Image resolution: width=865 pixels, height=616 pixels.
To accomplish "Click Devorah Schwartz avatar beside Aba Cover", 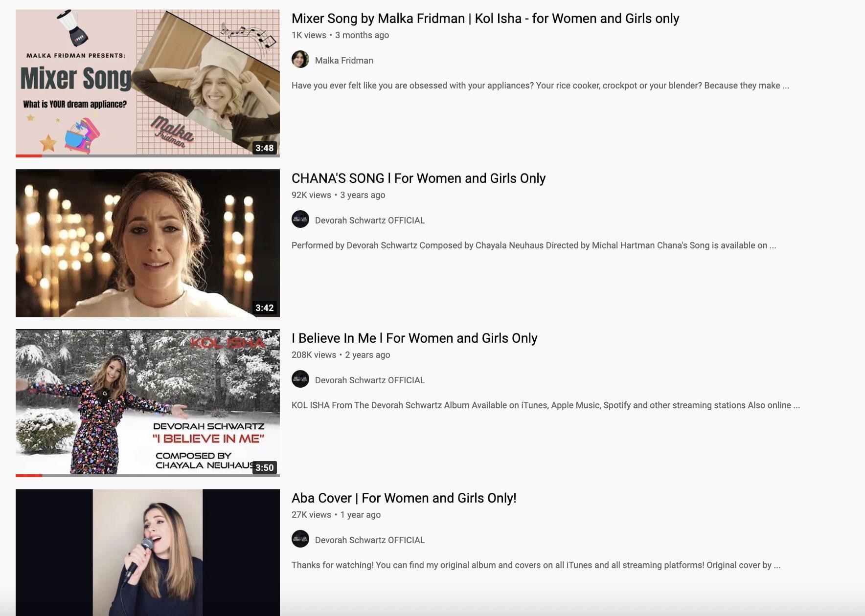I will 300,539.
